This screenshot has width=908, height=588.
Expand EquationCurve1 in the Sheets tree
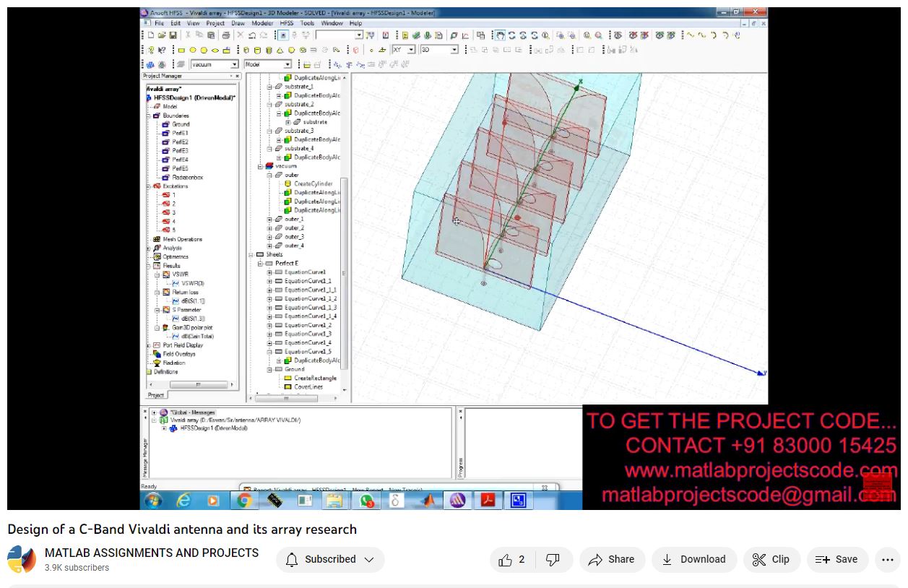pyautogui.click(x=269, y=272)
